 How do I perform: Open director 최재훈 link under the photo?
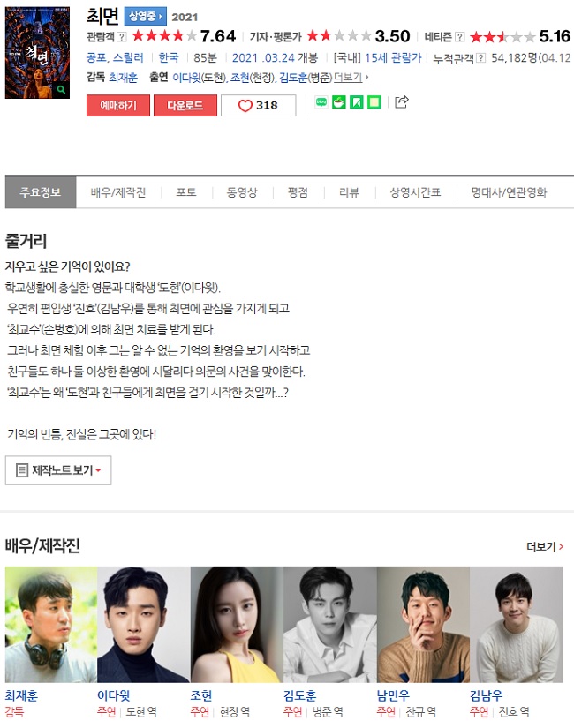pyautogui.click(x=21, y=695)
